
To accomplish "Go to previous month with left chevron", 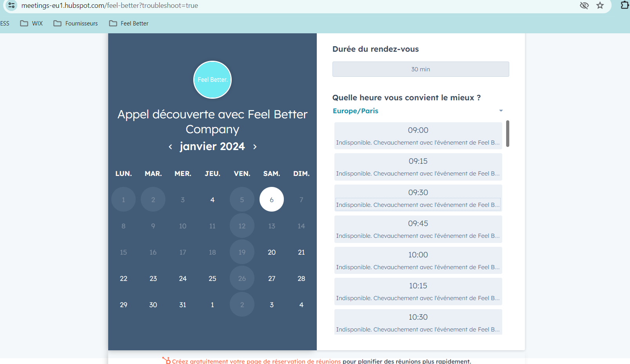I will [170, 147].
